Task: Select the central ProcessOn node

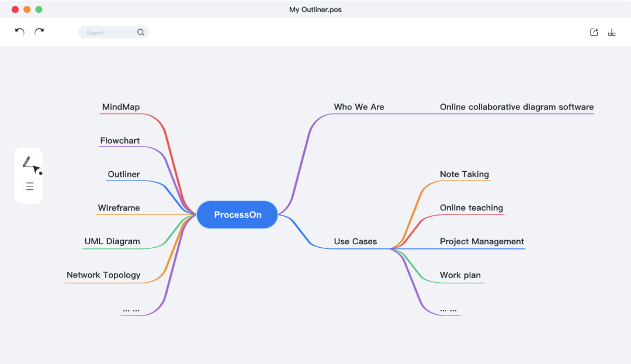Action: click(x=237, y=215)
